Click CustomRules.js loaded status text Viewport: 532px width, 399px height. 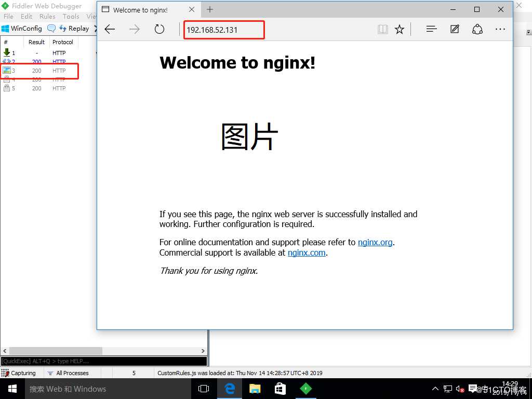(x=240, y=373)
